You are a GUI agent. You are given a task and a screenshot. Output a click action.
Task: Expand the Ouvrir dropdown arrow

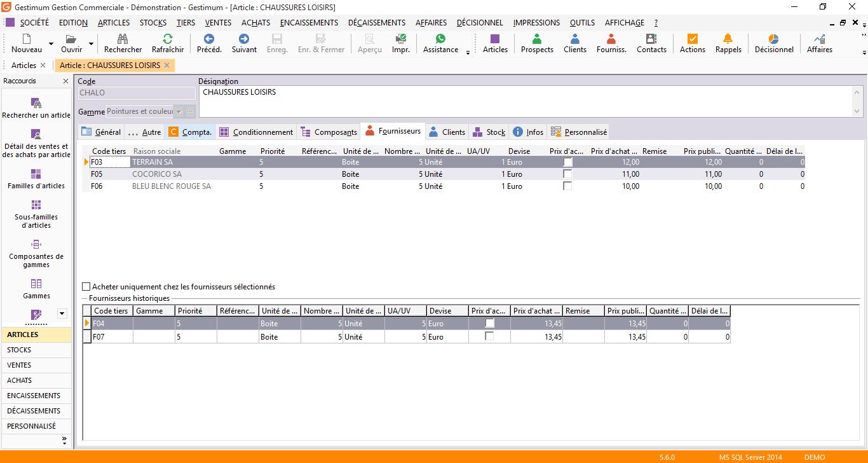(x=91, y=45)
